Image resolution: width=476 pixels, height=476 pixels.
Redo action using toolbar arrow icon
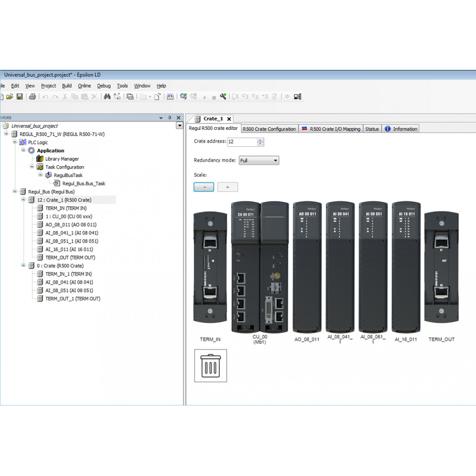tap(55, 96)
